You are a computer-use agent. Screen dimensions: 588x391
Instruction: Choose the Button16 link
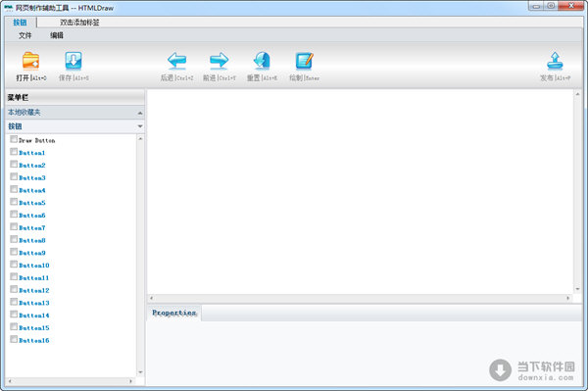(34, 340)
